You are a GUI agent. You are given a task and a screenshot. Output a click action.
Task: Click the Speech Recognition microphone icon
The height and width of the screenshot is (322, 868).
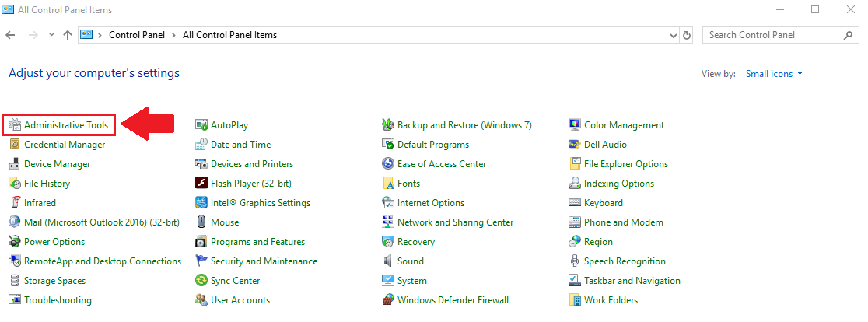pyautogui.click(x=575, y=261)
